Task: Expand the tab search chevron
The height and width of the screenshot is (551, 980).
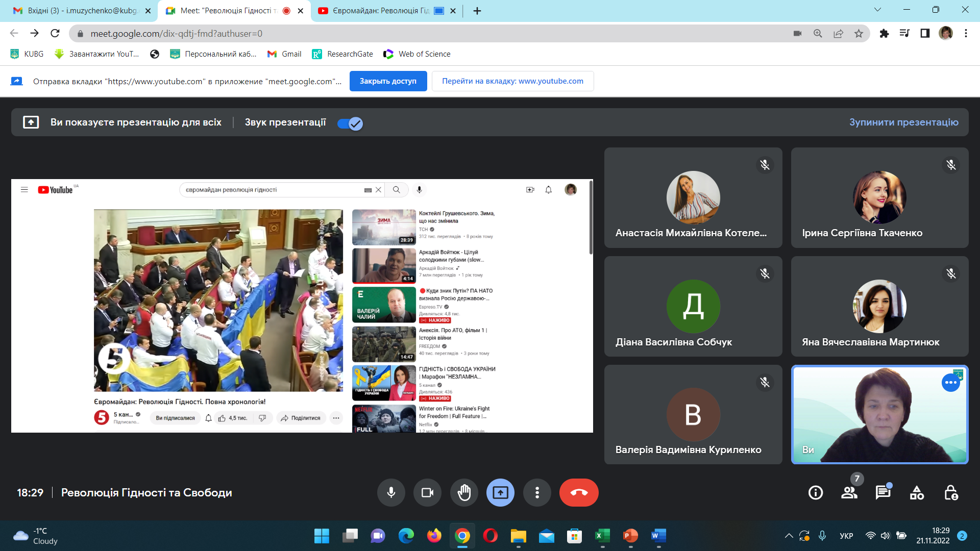Action: pos(877,10)
